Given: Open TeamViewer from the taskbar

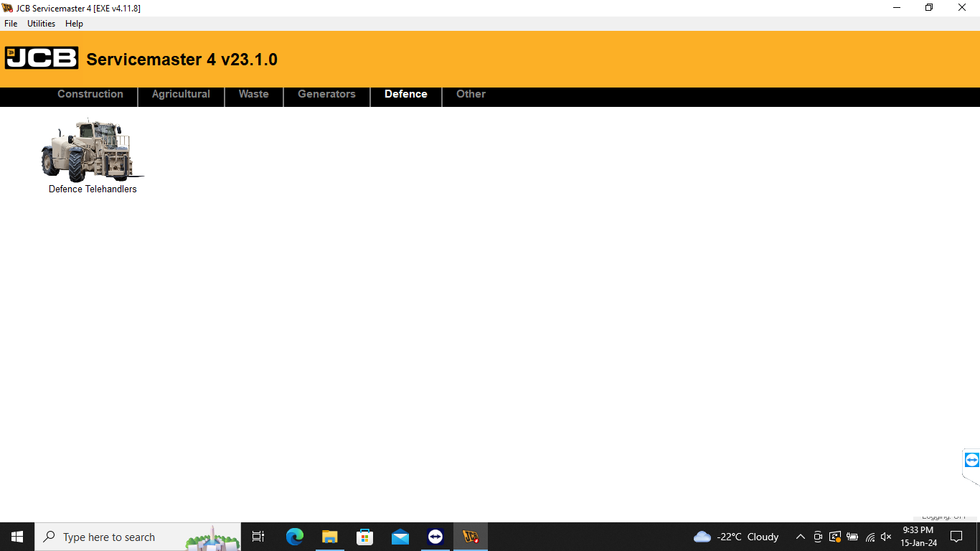Looking at the screenshot, I should 435,537.
